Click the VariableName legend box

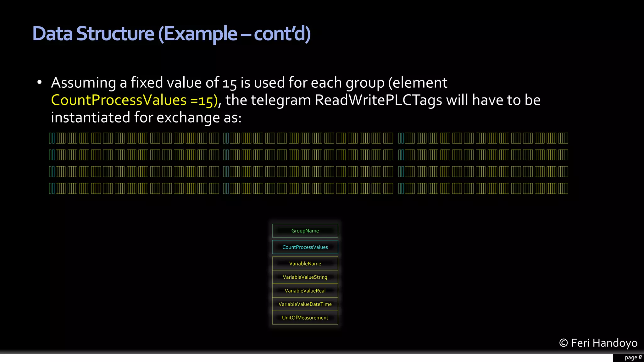coord(305,263)
